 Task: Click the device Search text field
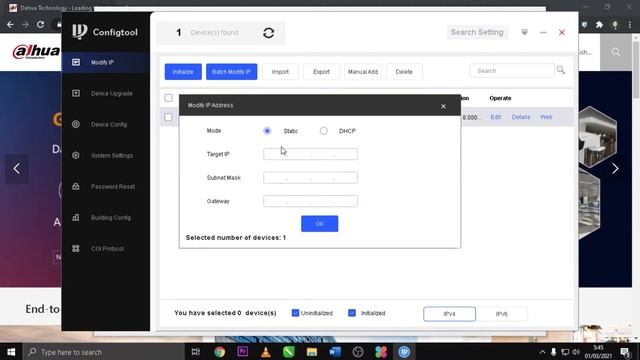[x=512, y=71]
